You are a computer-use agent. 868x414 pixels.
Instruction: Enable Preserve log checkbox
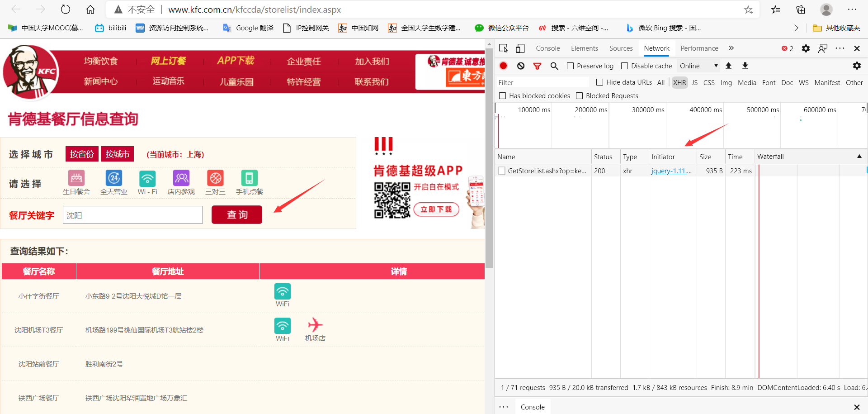click(571, 66)
